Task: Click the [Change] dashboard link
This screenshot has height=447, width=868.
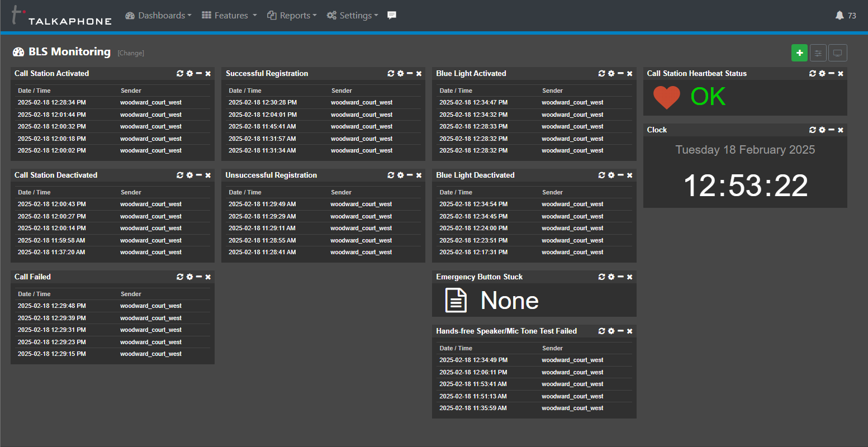Action: 131,53
